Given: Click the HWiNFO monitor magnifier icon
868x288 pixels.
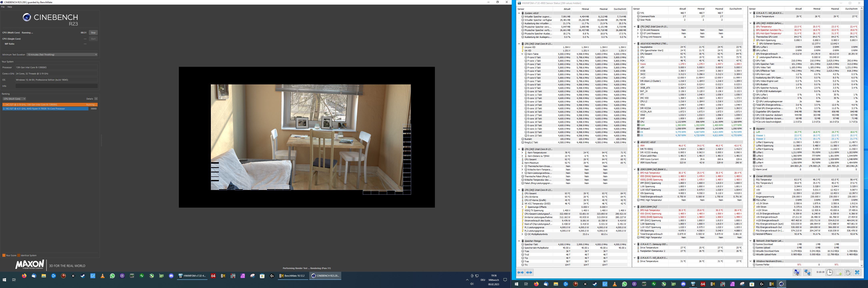Looking at the screenshot, I should pyautogui.click(x=797, y=273).
